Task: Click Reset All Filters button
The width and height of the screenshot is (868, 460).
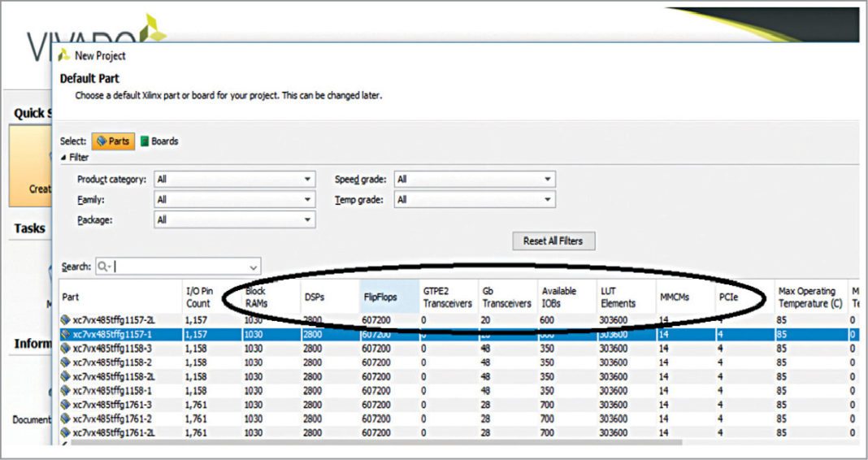Action: 553,241
